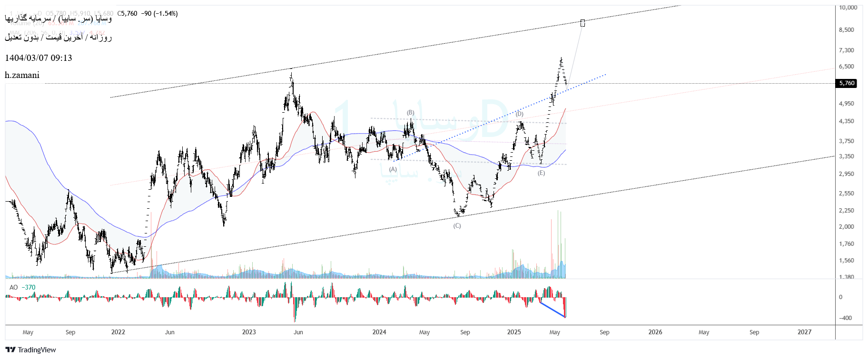Click the TradingView logo
This screenshot has height=359, width=868.
tap(30, 350)
